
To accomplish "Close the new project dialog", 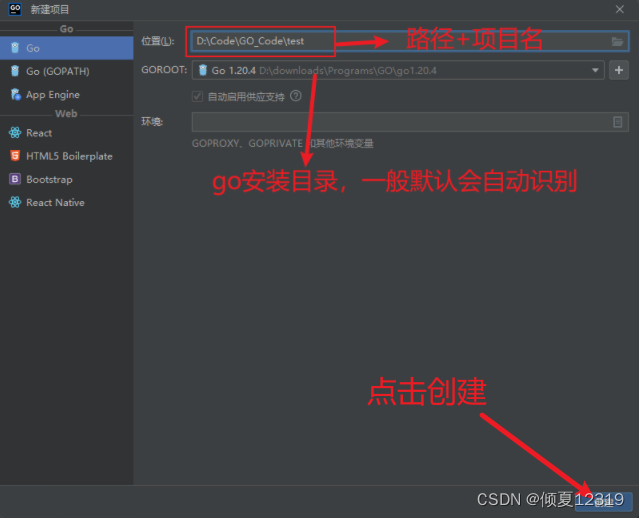I will [620, 9].
